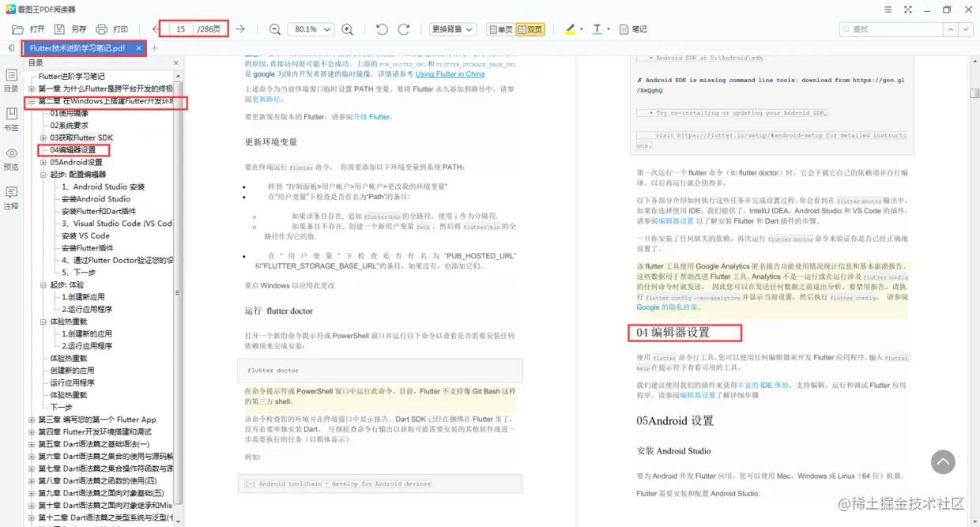
Task: Open the 预览 thumbnail preview panel
Action: (x=11, y=158)
